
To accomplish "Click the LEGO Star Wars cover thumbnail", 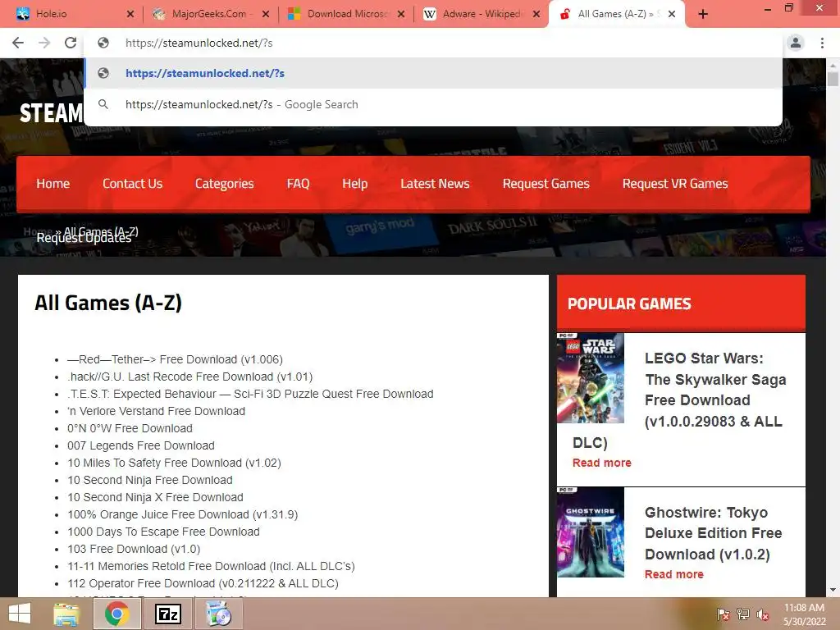I will pyautogui.click(x=591, y=378).
